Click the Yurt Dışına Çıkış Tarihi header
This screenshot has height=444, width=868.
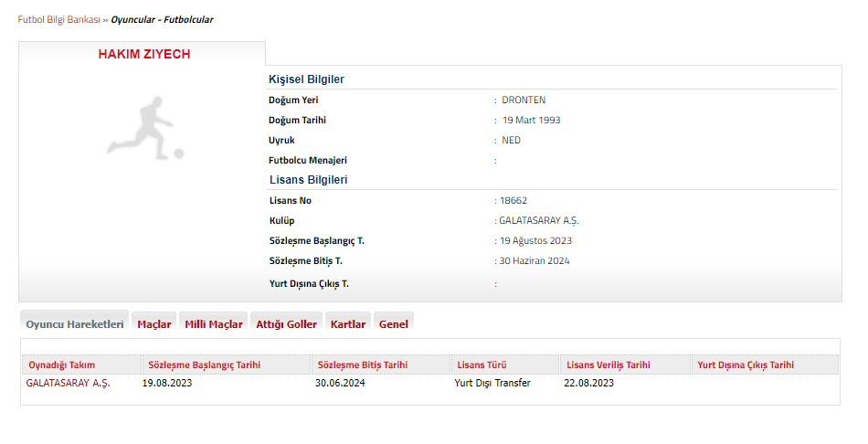746,365
